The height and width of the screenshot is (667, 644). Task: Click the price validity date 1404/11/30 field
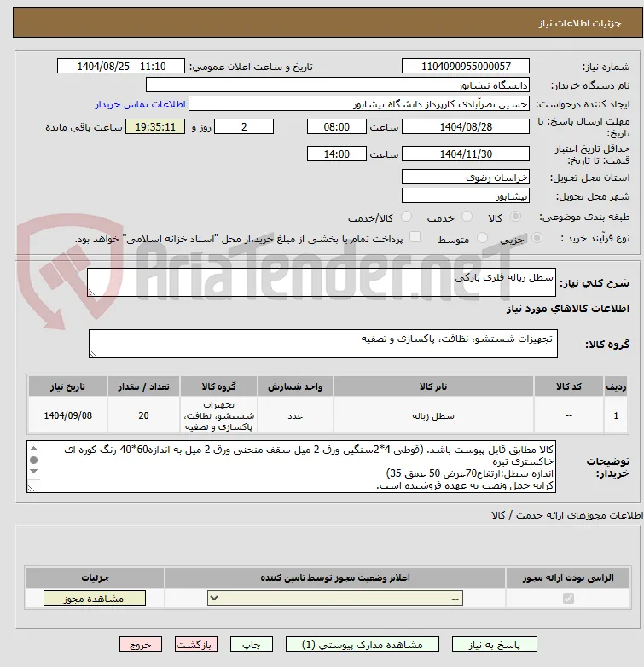click(x=466, y=154)
